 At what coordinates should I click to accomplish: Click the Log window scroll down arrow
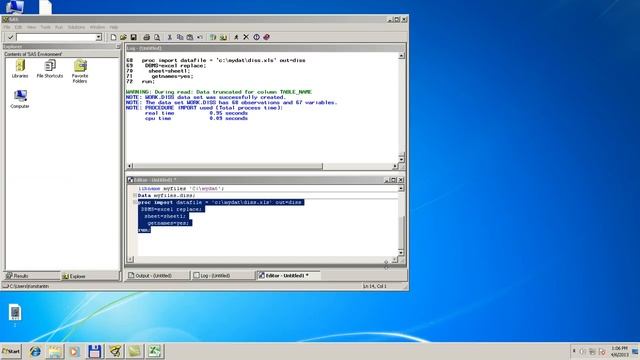[401, 159]
